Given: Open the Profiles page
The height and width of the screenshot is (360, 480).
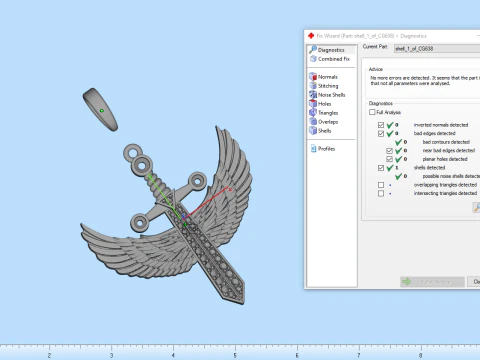Looking at the screenshot, I should (x=323, y=149).
